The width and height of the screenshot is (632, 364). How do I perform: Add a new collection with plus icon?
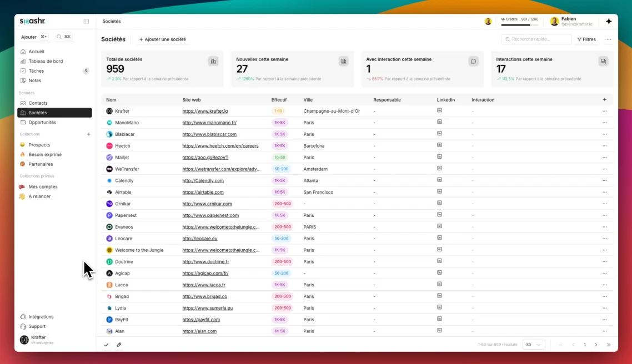(x=89, y=134)
